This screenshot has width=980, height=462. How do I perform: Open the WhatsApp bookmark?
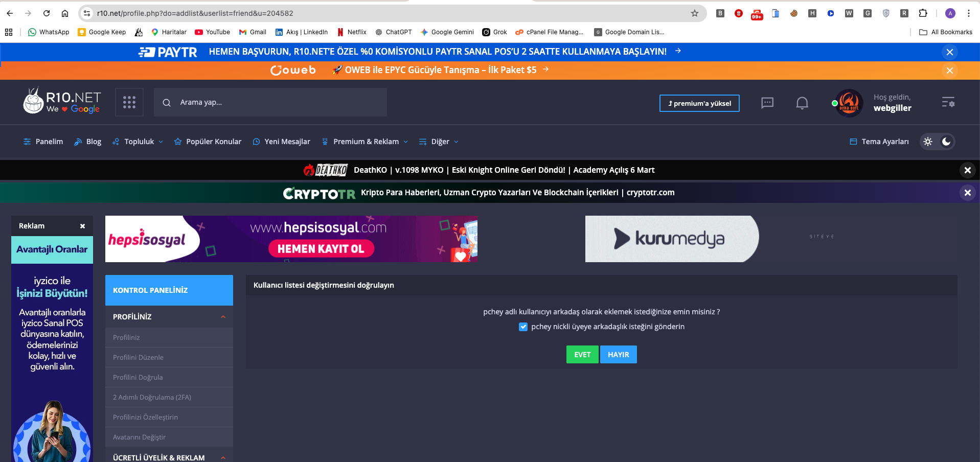coord(49,32)
